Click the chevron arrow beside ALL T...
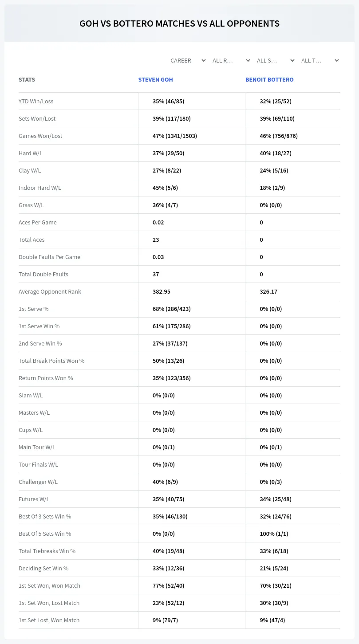This screenshot has height=644, width=359. coord(337,60)
